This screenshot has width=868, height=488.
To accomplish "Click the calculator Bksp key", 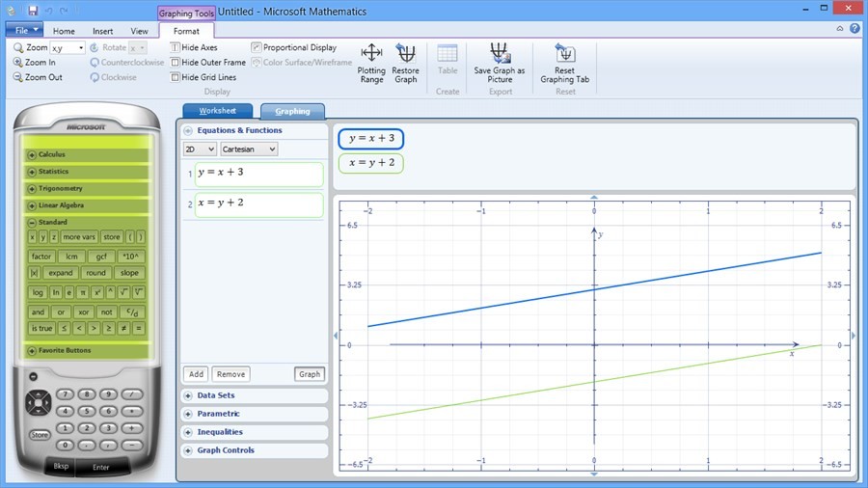I will point(61,466).
